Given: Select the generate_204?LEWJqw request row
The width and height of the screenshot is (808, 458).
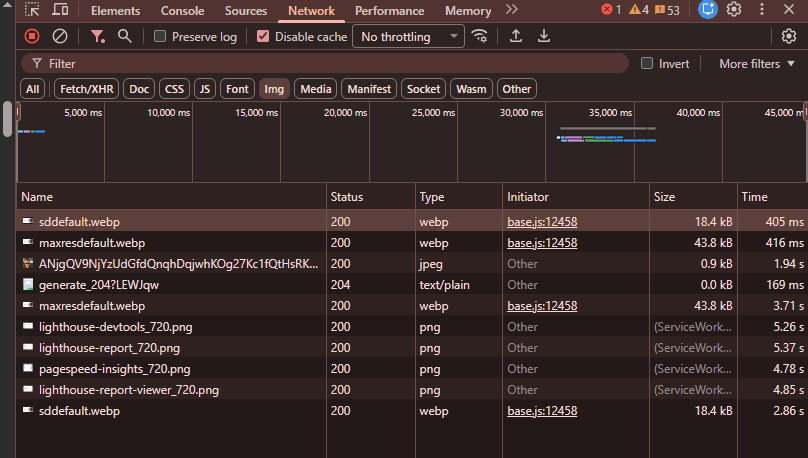Looking at the screenshot, I should (x=412, y=285).
